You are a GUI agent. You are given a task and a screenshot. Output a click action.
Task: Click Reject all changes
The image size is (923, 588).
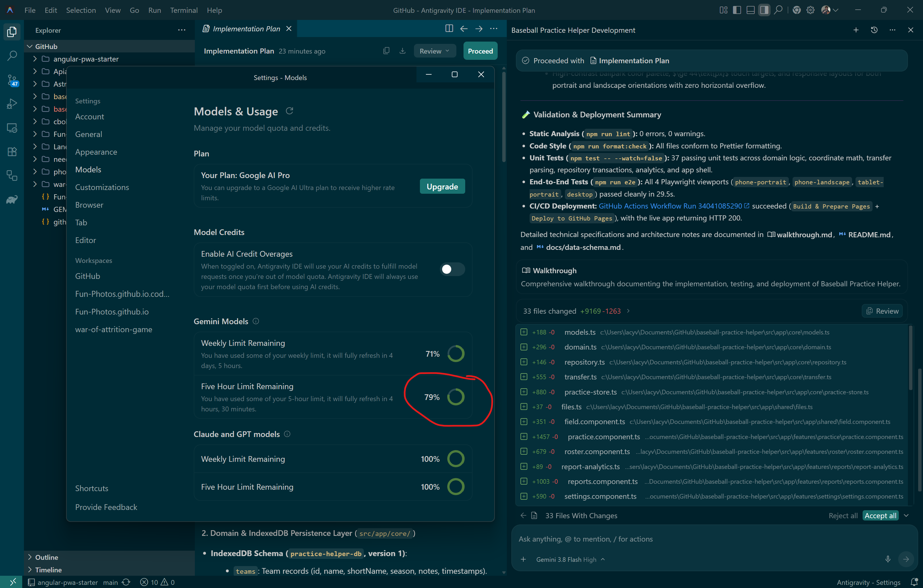point(843,516)
